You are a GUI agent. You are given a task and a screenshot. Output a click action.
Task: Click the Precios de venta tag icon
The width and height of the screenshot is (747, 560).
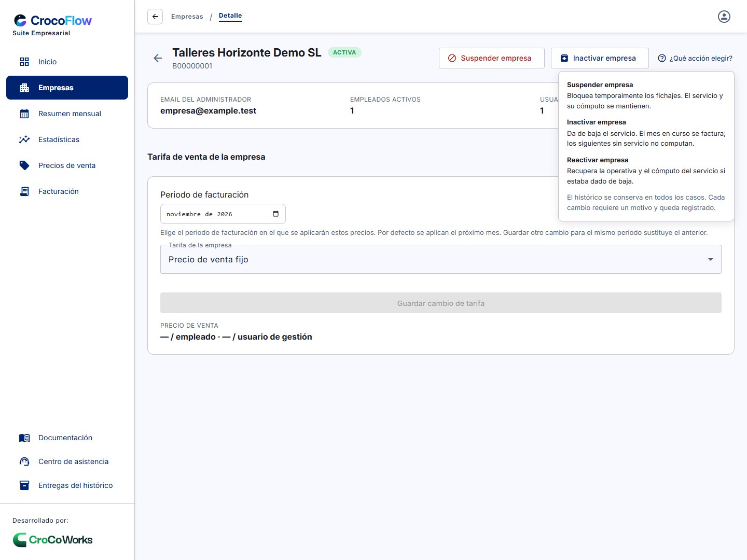(24, 165)
